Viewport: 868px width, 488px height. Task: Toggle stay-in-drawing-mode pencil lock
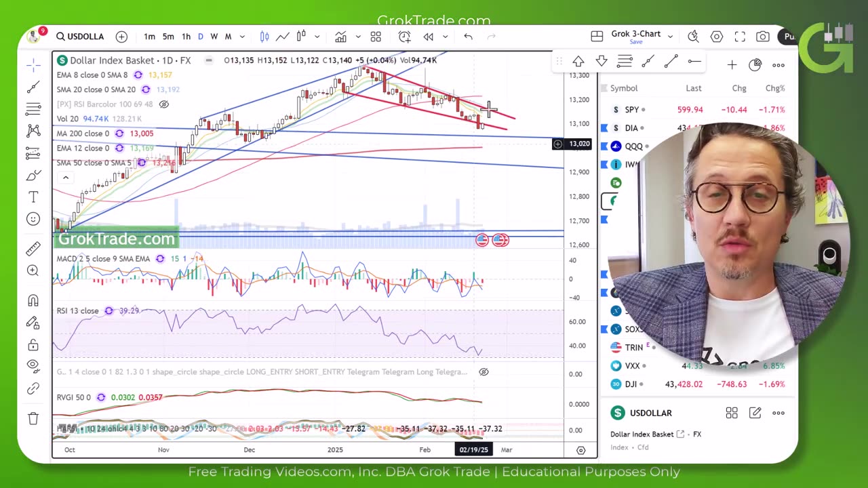coord(33,323)
